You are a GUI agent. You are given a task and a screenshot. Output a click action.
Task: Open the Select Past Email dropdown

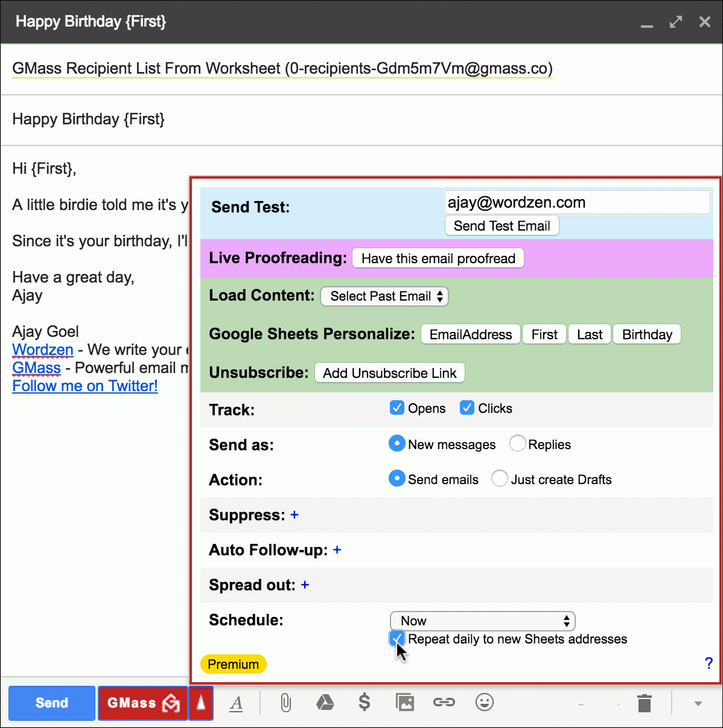[384, 296]
